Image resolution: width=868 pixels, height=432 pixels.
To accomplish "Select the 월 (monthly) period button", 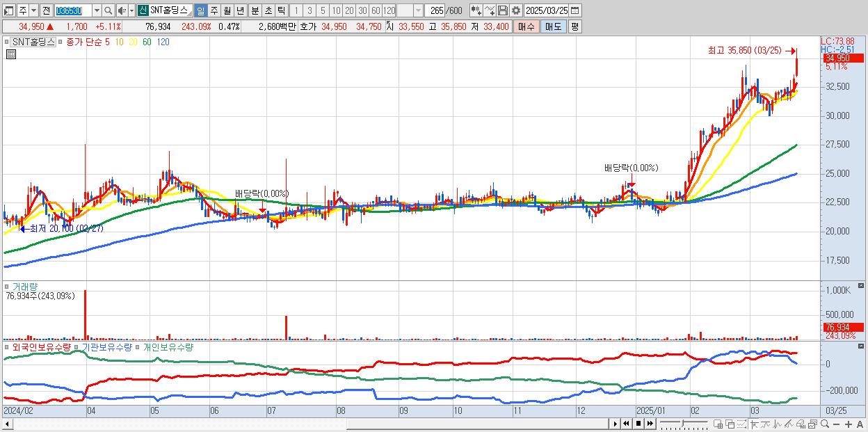I will click(227, 10).
